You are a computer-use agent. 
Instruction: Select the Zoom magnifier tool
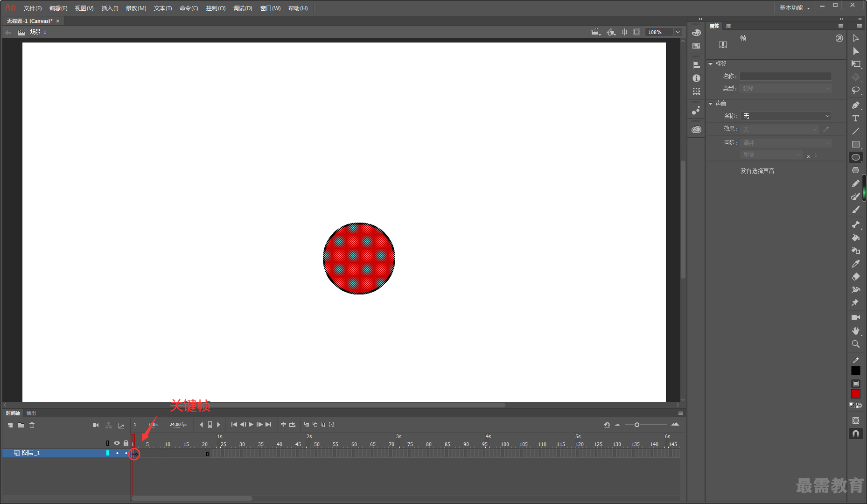pyautogui.click(x=856, y=344)
